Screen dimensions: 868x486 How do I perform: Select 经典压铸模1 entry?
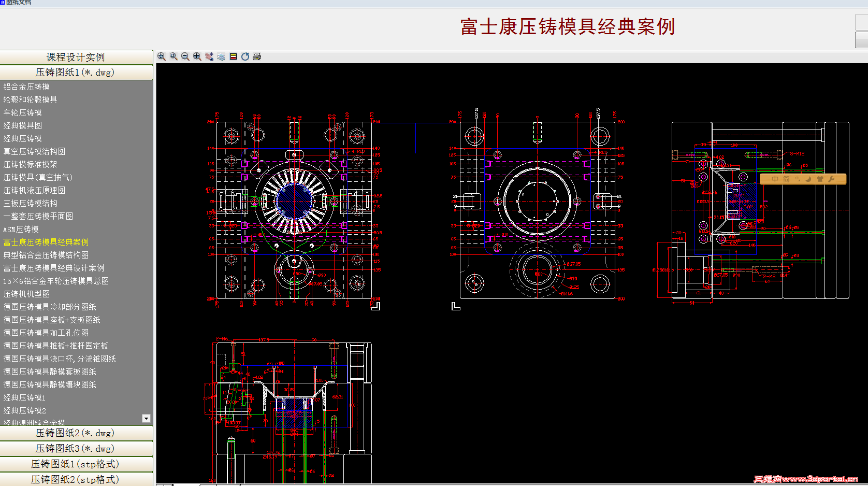24,397
